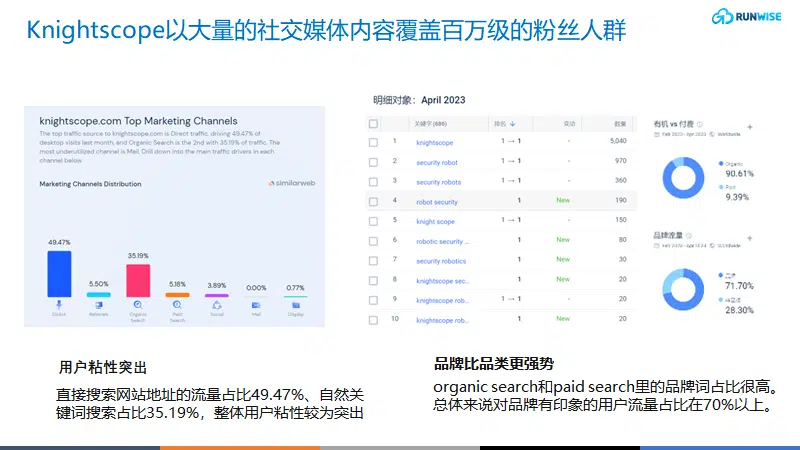Open the robot security keyword link
Image resolution: width=800 pixels, height=450 pixels.
437,202
